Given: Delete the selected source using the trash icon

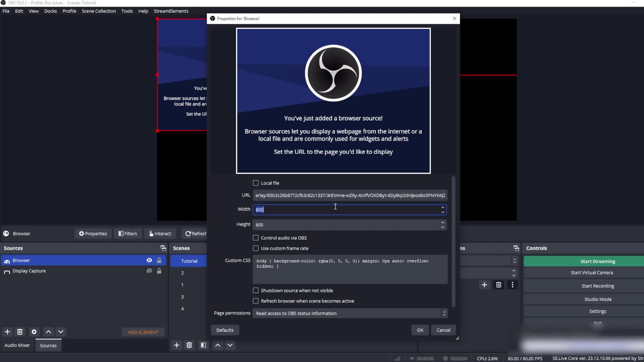Looking at the screenshot, I should (x=20, y=332).
